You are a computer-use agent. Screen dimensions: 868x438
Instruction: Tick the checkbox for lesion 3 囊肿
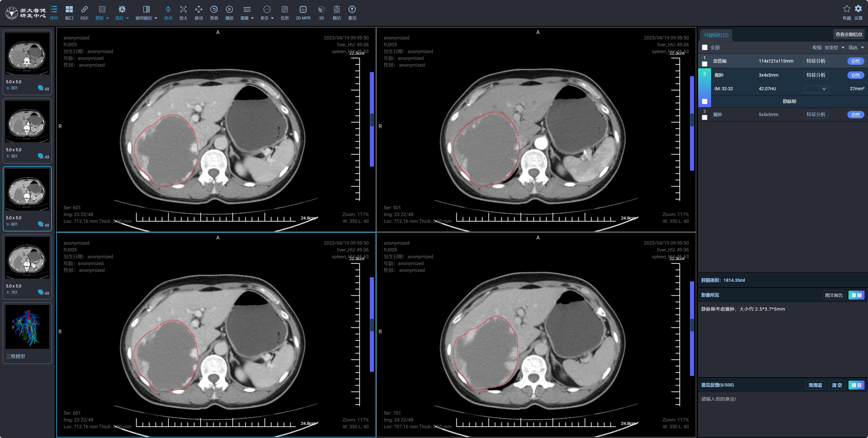tap(705, 118)
